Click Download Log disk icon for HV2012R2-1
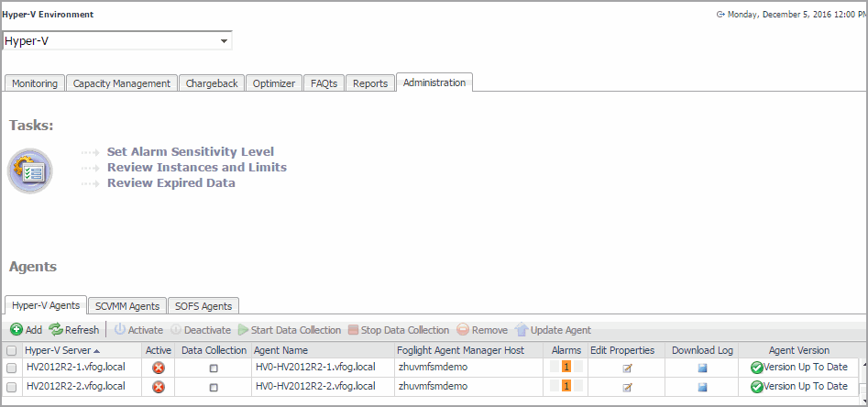 point(702,368)
